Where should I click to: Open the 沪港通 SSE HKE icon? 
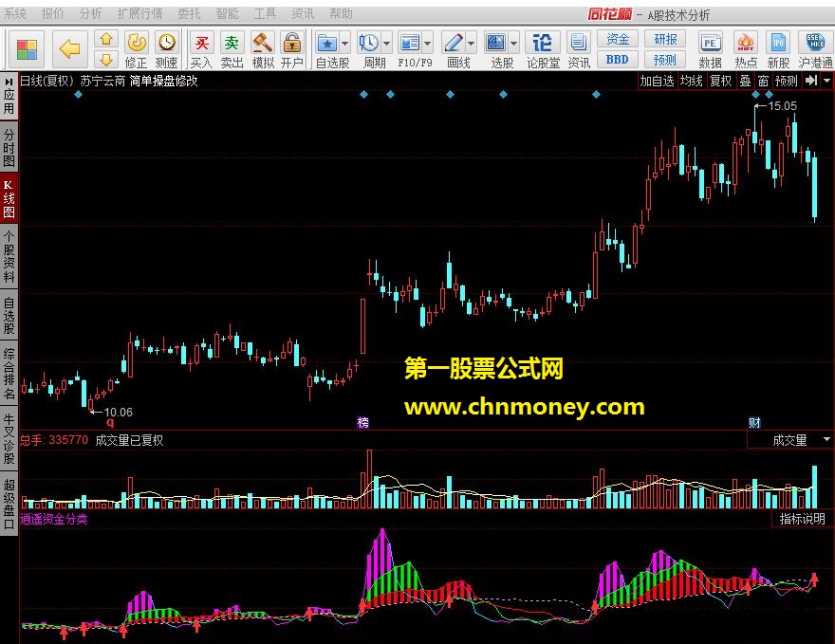(815, 50)
